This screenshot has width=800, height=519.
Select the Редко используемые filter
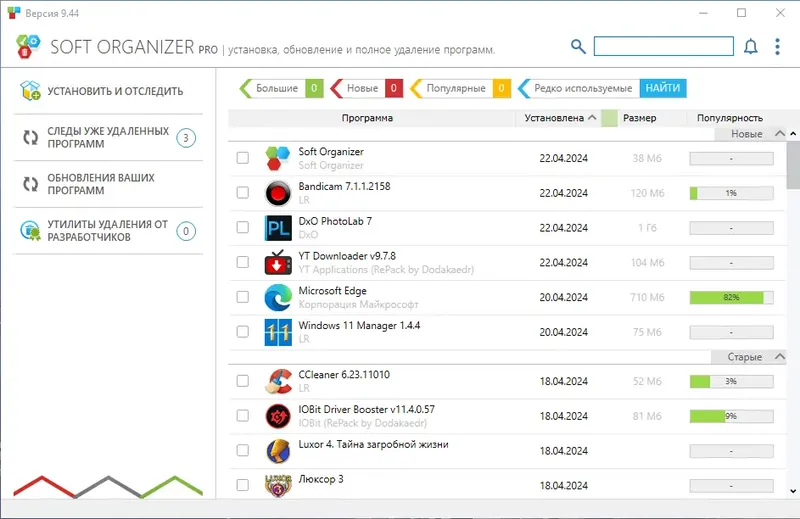(x=578, y=88)
